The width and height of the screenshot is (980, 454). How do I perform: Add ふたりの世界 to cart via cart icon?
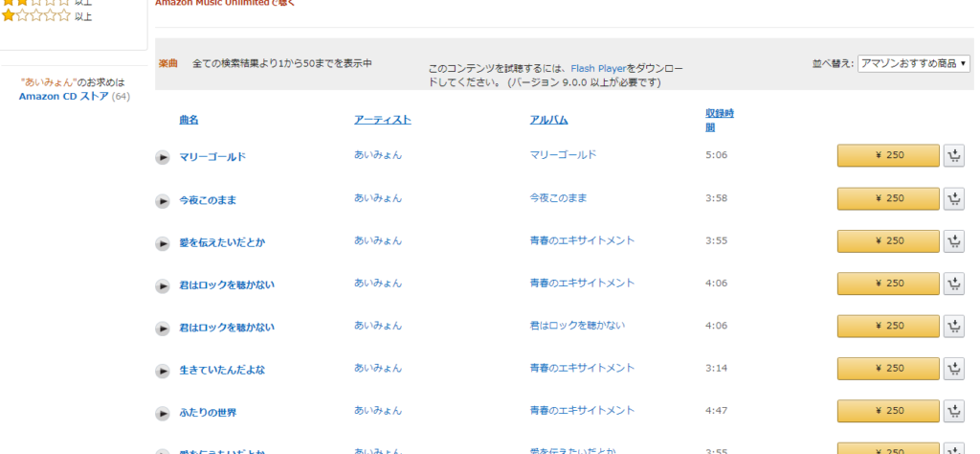click(x=954, y=411)
